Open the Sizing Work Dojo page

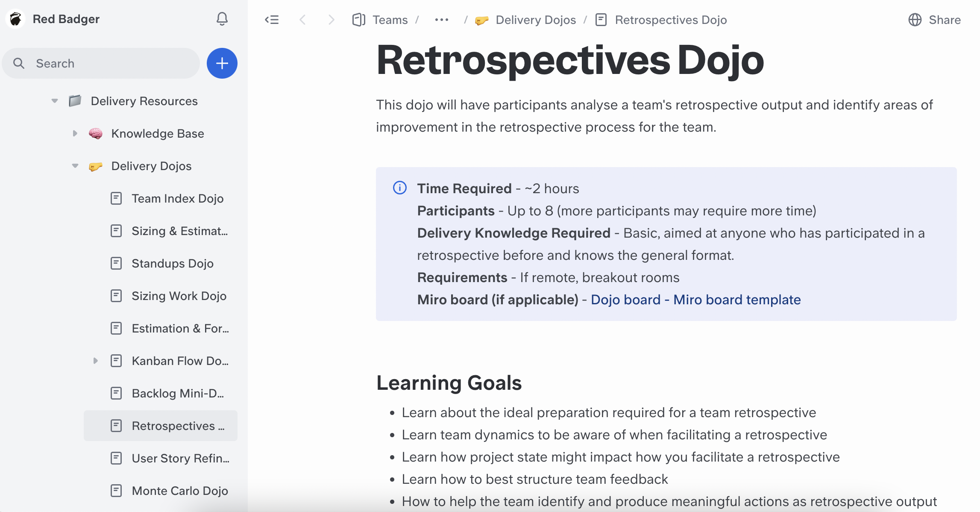[x=179, y=296]
